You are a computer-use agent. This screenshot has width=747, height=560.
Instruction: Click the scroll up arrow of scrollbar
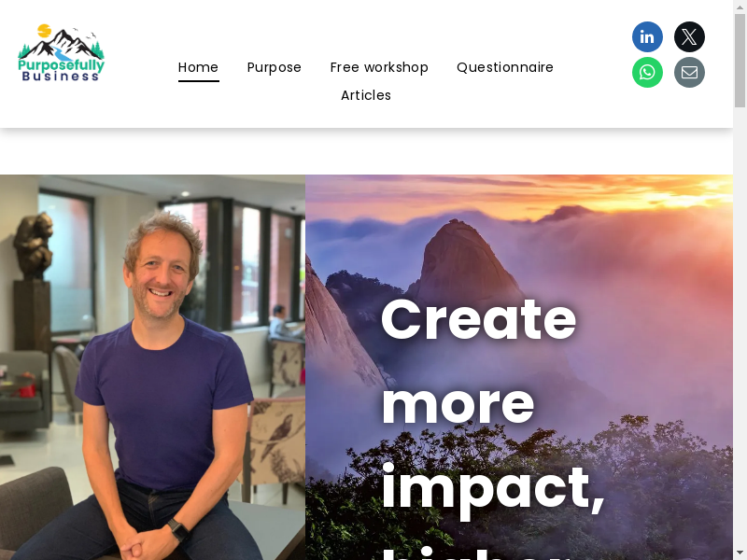740,7
